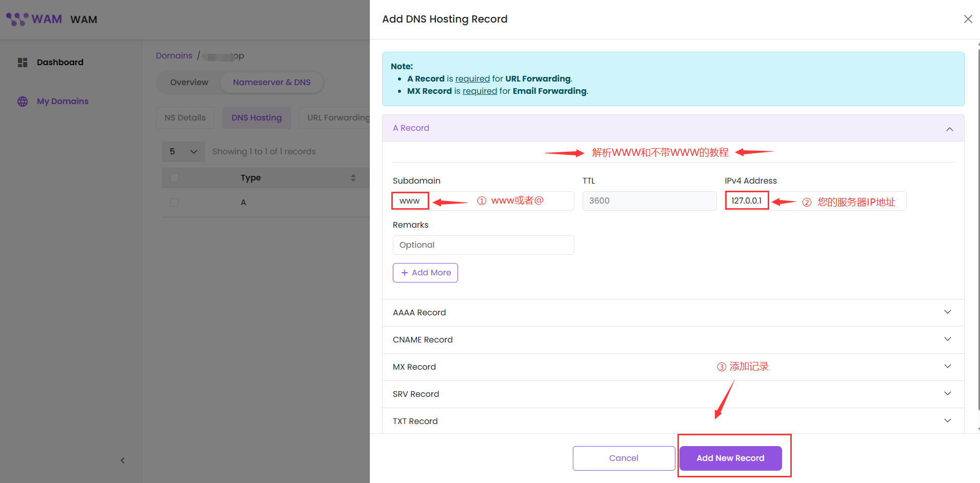Click the Add New Record button
980x483 pixels.
730,458
